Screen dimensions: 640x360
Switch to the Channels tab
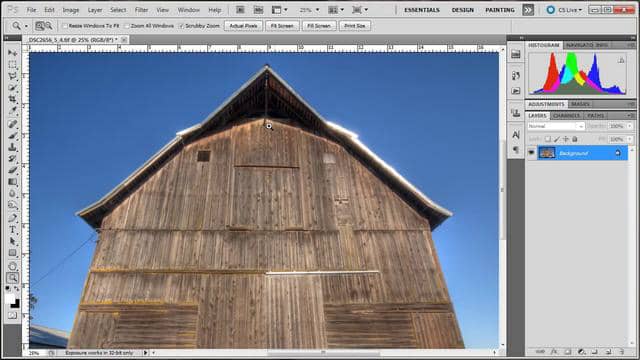tap(566, 116)
